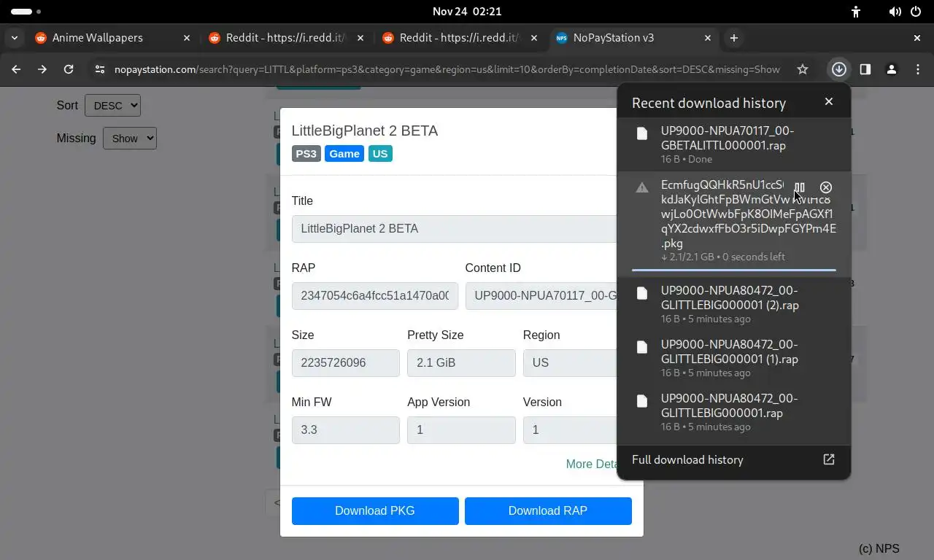Click the Pretty Size field 2.1 GiB
934x560 pixels.
click(461, 363)
